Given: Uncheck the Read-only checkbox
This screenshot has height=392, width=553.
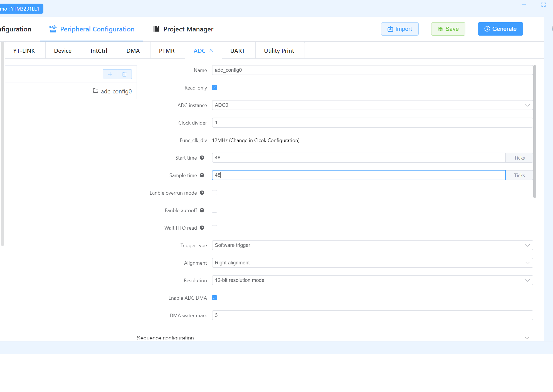Looking at the screenshot, I should (x=214, y=88).
